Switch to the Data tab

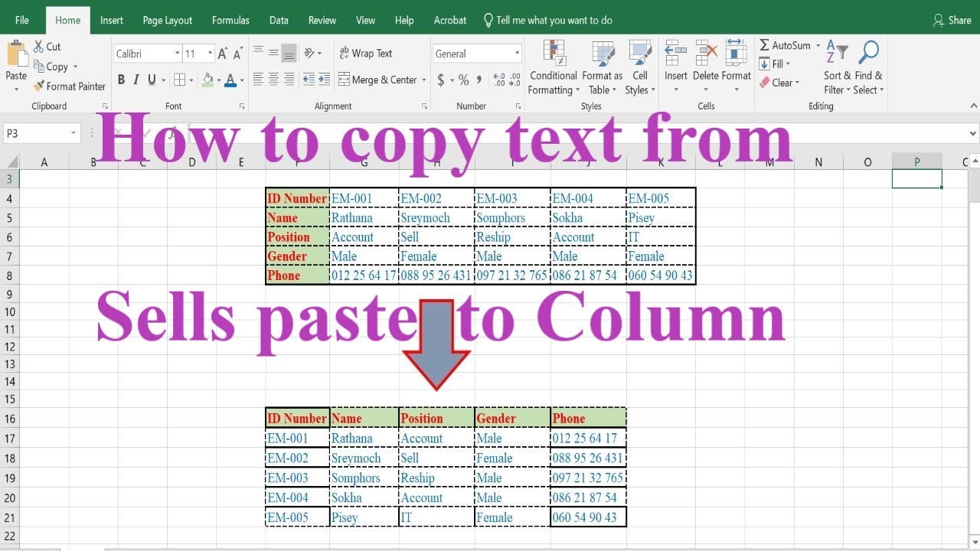tap(279, 21)
